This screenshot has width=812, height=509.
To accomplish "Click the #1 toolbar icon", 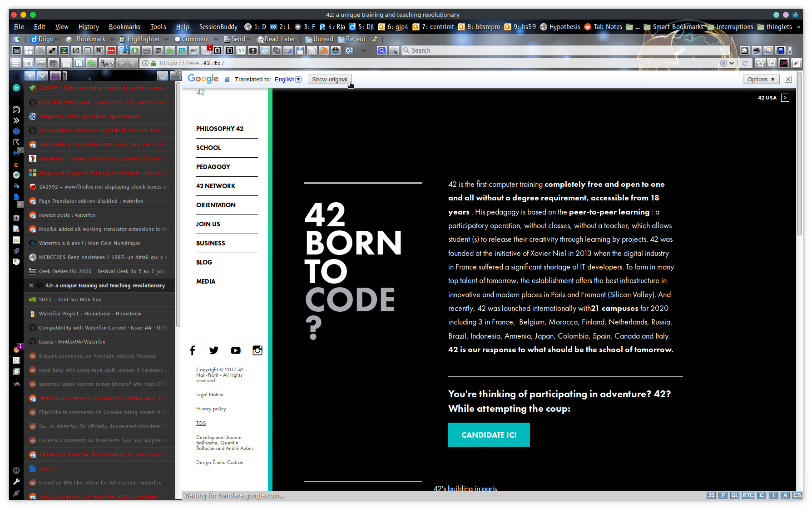I will tap(241, 50).
